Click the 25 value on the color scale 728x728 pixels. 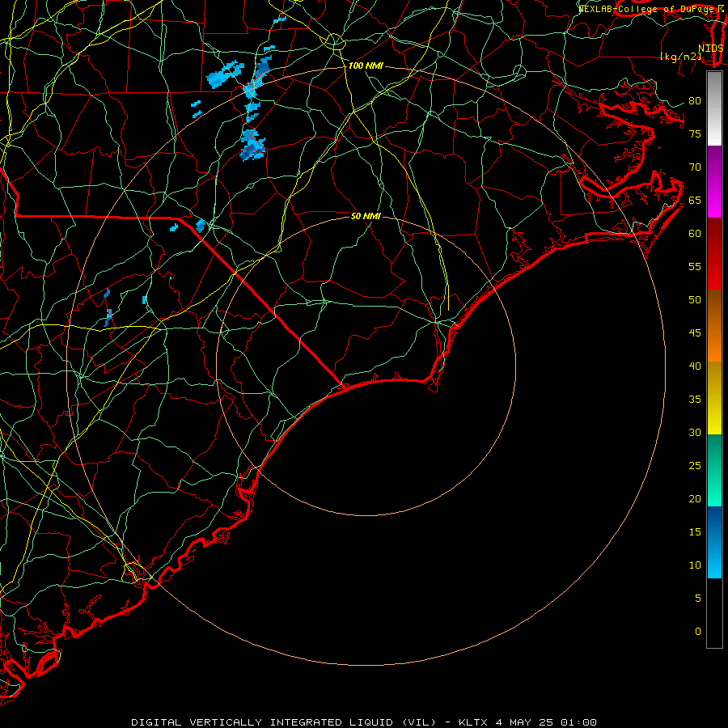coord(695,466)
